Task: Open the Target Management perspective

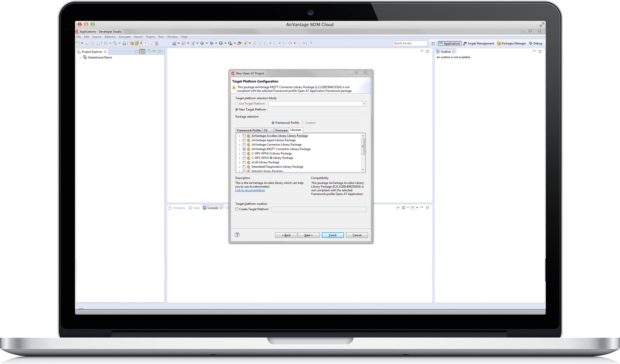Action: pyautogui.click(x=479, y=44)
